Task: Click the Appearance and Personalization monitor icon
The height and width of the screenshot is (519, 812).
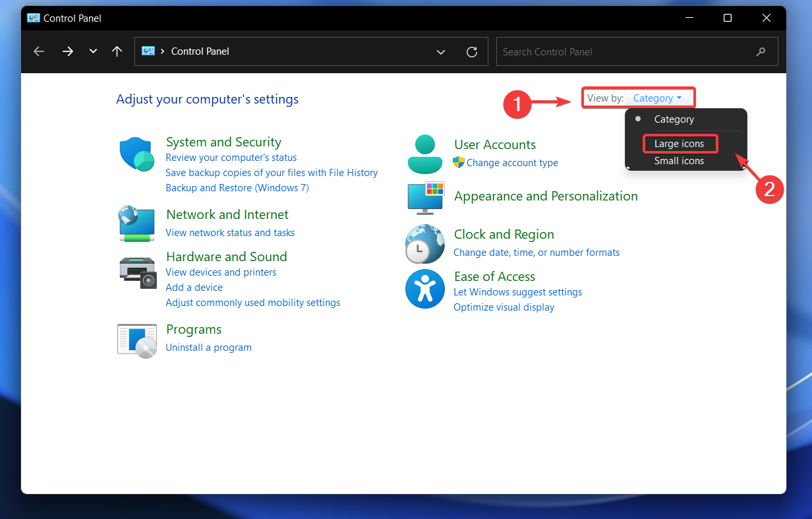Action: tap(425, 198)
